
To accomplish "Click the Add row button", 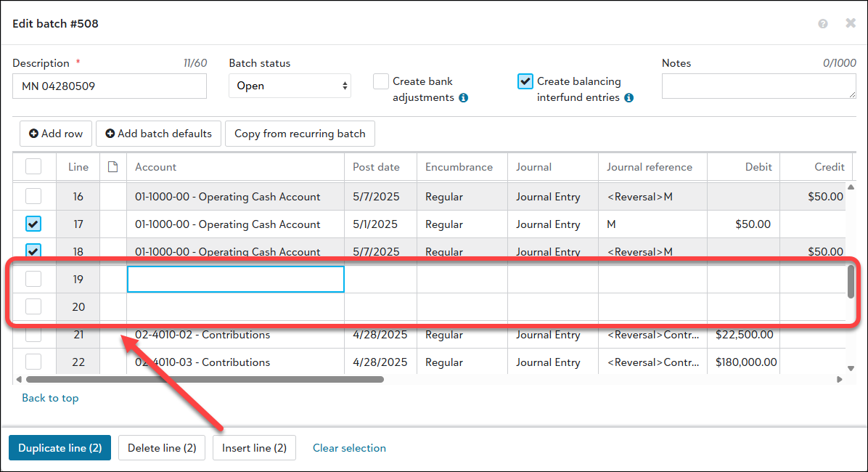I will pyautogui.click(x=56, y=134).
